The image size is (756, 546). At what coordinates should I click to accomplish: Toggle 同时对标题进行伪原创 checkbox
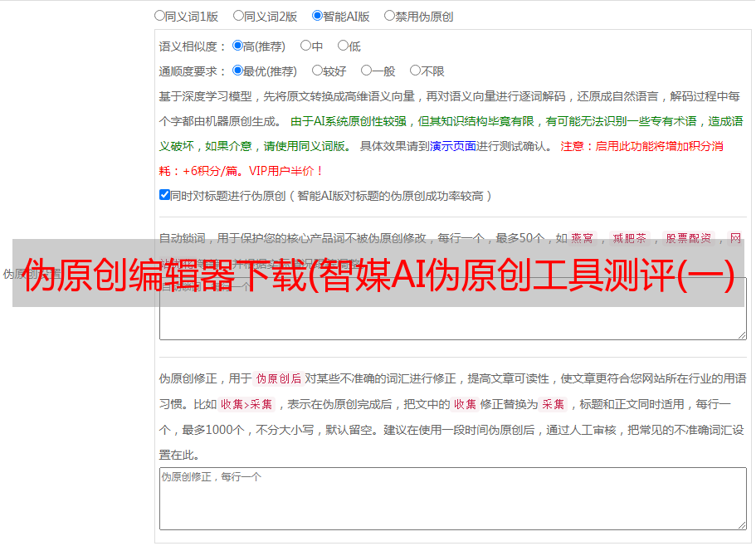click(x=164, y=195)
